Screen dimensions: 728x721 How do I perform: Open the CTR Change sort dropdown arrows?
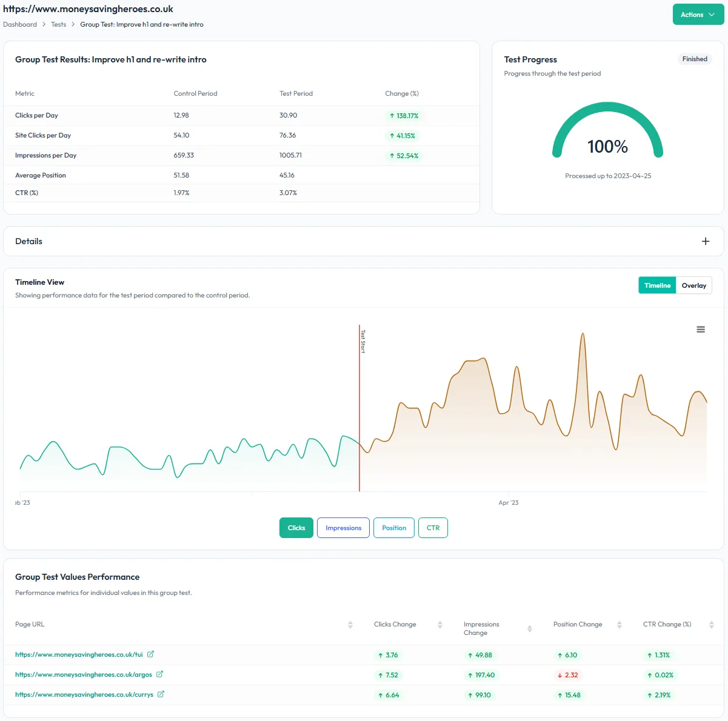tap(710, 624)
